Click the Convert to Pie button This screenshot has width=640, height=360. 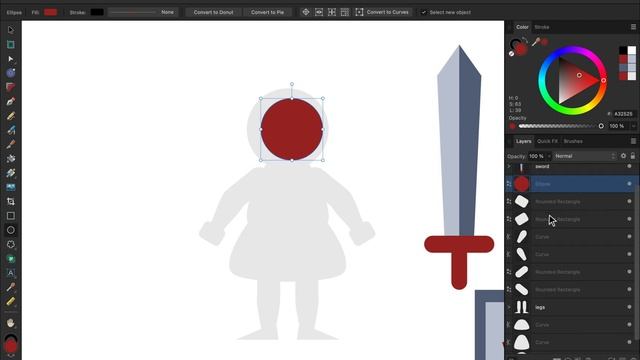point(267,12)
